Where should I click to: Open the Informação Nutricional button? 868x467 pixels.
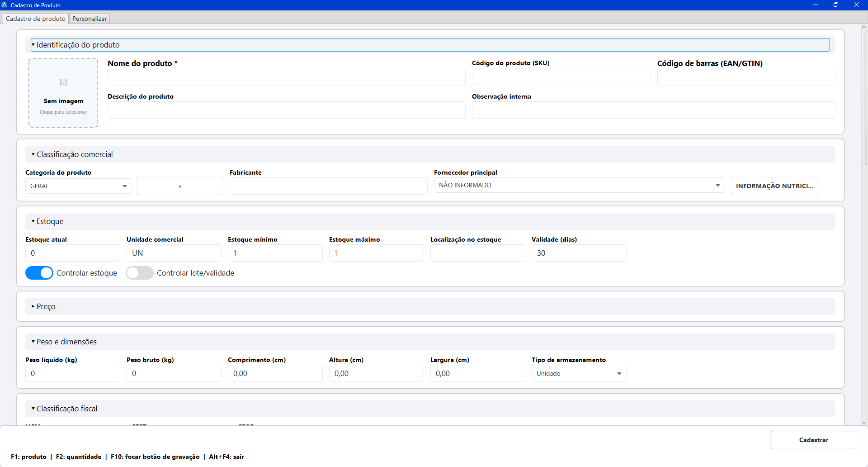click(x=775, y=186)
